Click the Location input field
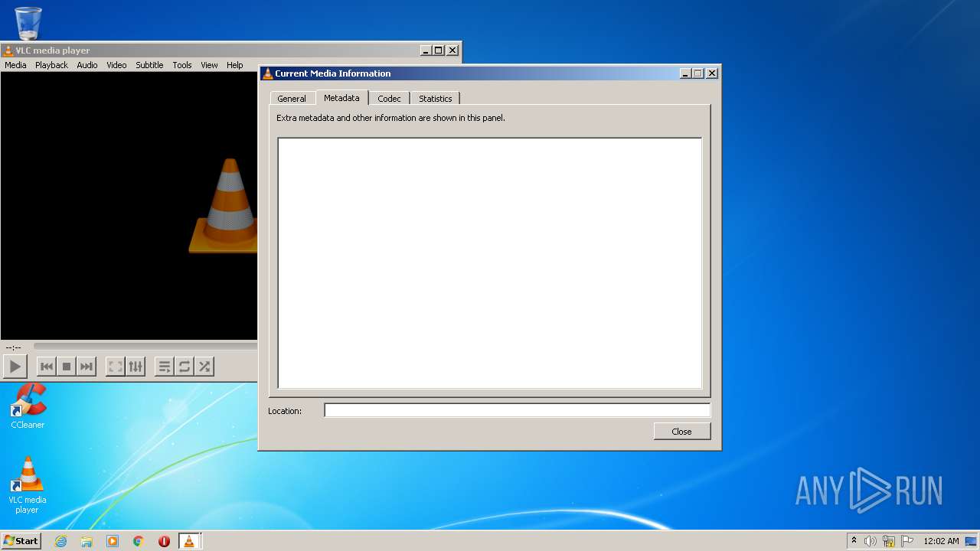 coord(517,410)
